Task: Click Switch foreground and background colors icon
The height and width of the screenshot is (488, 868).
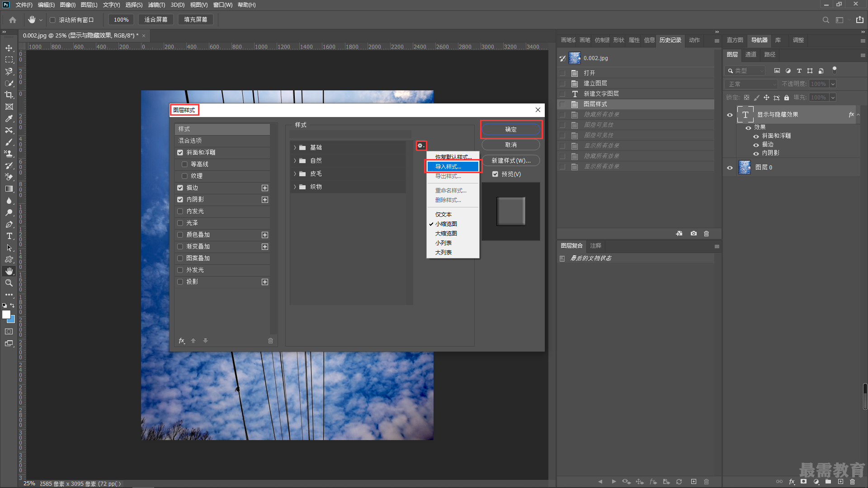Action: coord(12,306)
